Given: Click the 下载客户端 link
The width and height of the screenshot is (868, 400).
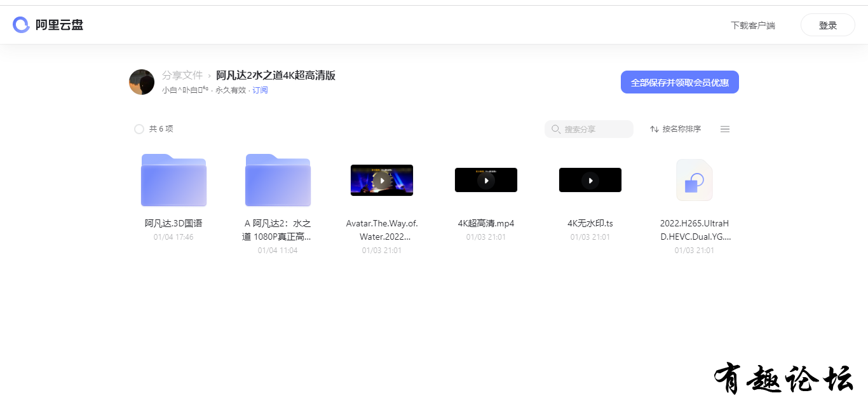Looking at the screenshot, I should click(753, 25).
